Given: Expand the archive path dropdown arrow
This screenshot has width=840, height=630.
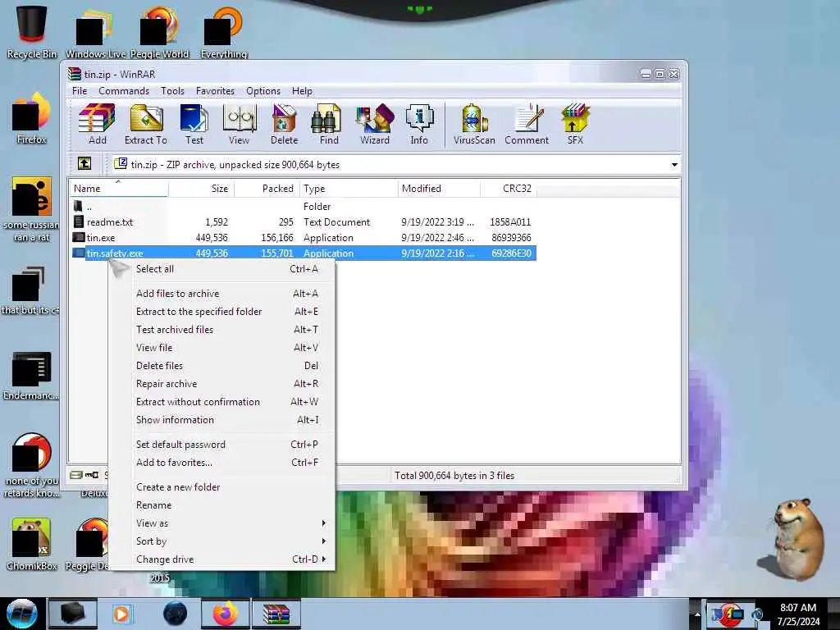Looking at the screenshot, I should (x=674, y=164).
